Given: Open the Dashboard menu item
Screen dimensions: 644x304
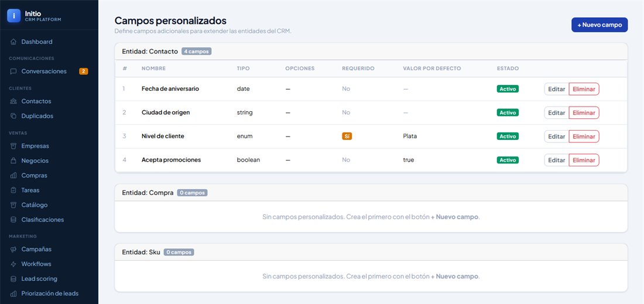Looking at the screenshot, I should (x=49, y=42).
